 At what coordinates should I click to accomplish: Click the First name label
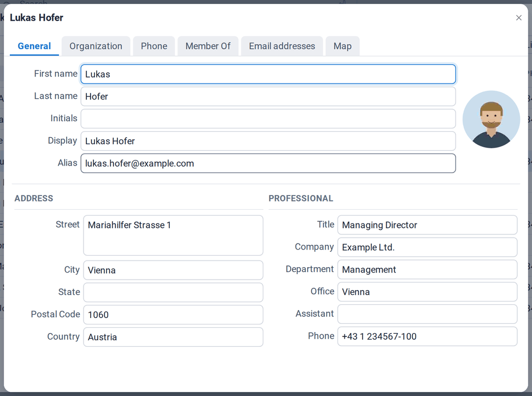click(x=56, y=74)
